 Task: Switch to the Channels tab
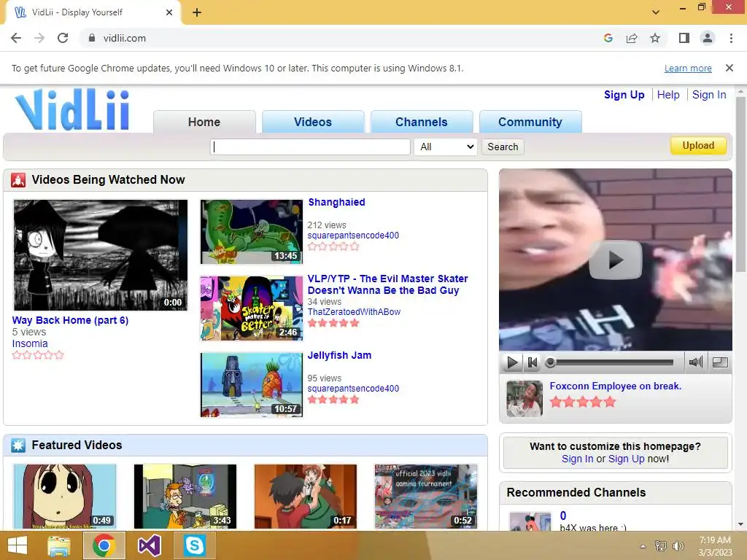[x=422, y=122]
